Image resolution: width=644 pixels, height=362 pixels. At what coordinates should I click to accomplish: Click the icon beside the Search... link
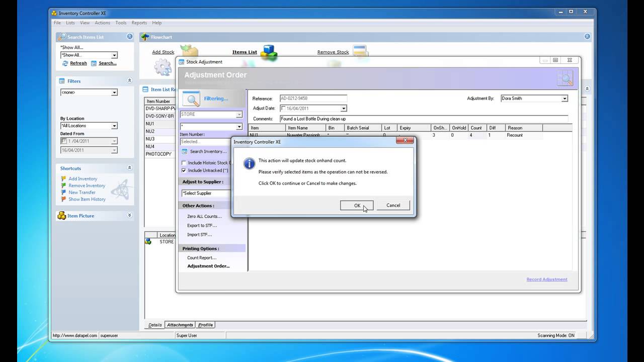(94, 63)
